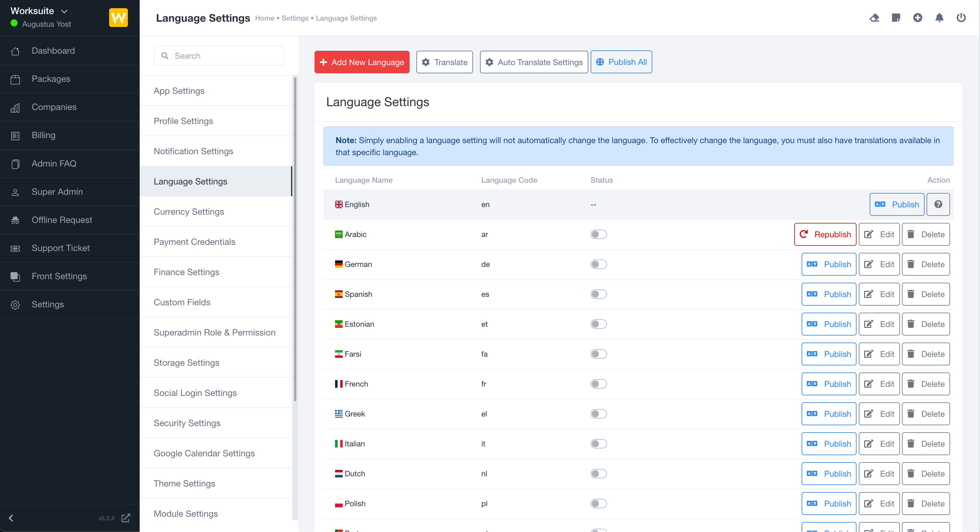980x532 pixels.
Task: Select the Dashboard icon in the sidebar
Action: point(15,50)
